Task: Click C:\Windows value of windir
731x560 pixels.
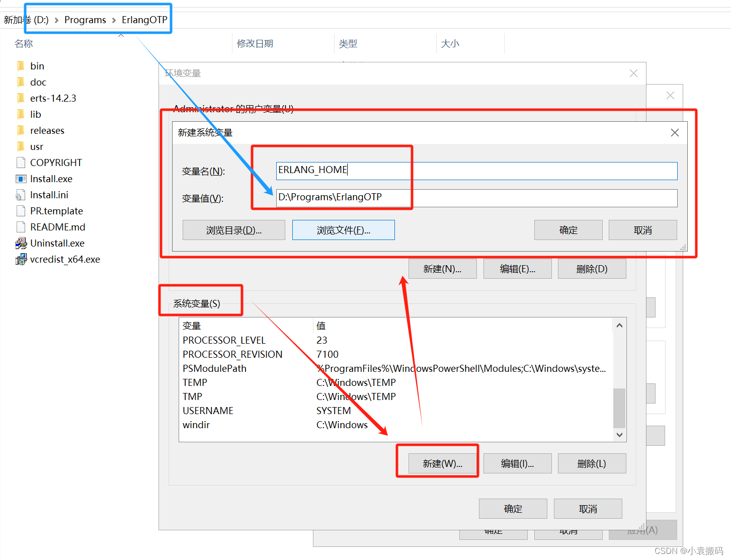Action: (x=342, y=425)
